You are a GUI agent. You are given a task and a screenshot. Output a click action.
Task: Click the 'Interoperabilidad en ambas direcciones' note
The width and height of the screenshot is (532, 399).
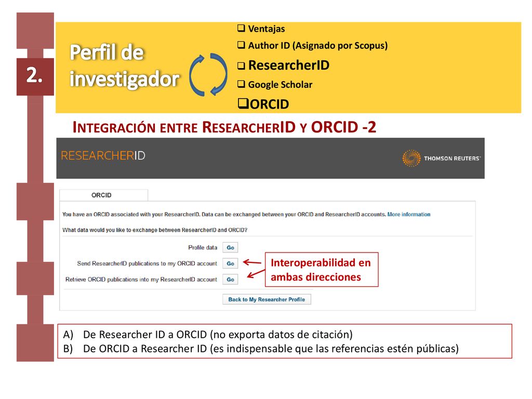(321, 270)
